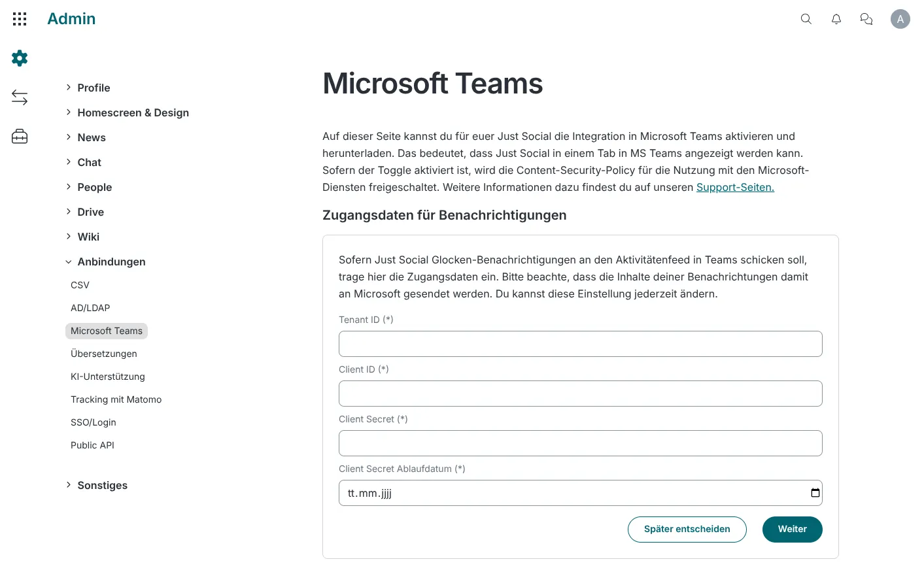
Task: Focus the Client ID input field
Action: (x=581, y=394)
